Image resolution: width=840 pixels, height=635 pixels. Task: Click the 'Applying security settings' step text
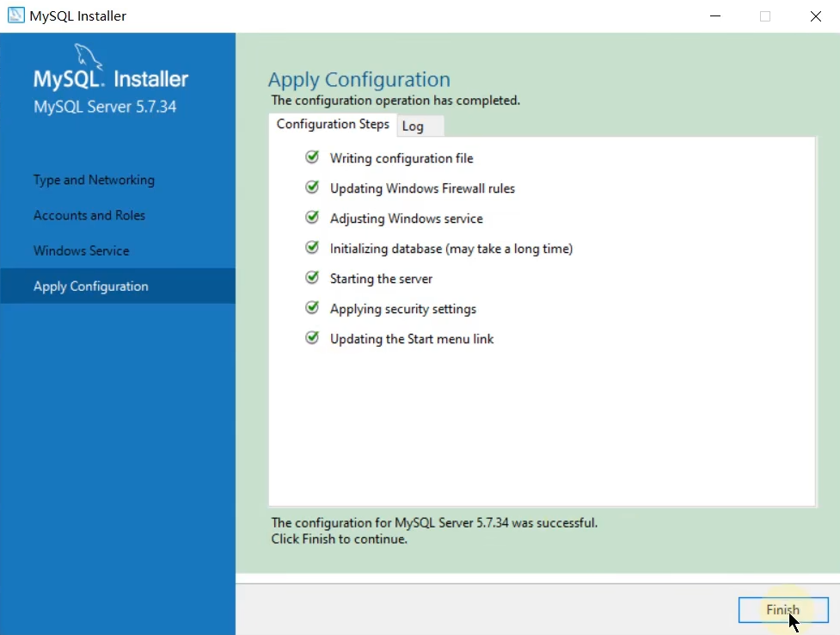click(403, 310)
